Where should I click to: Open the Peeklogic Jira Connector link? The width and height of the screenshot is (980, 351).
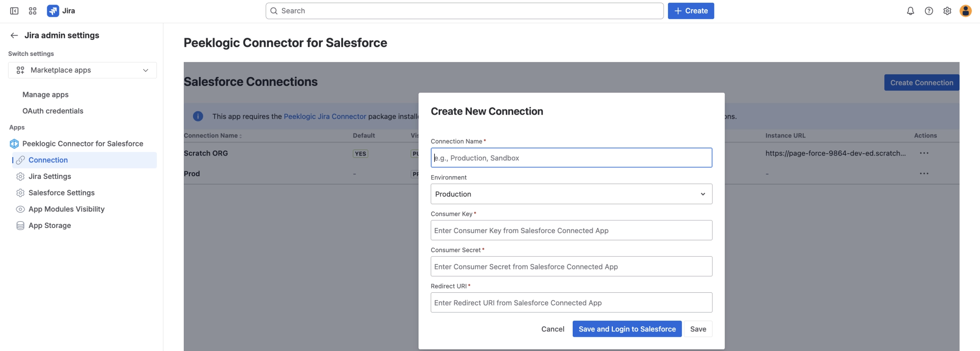(325, 116)
